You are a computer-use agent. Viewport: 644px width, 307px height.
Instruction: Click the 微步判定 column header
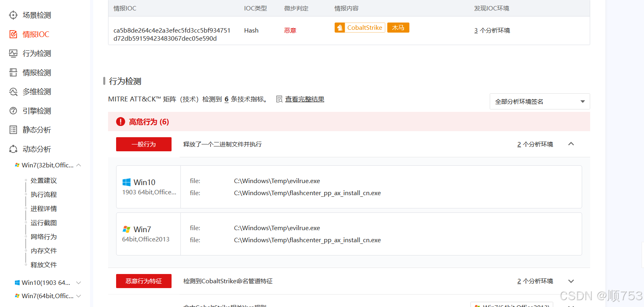click(296, 8)
